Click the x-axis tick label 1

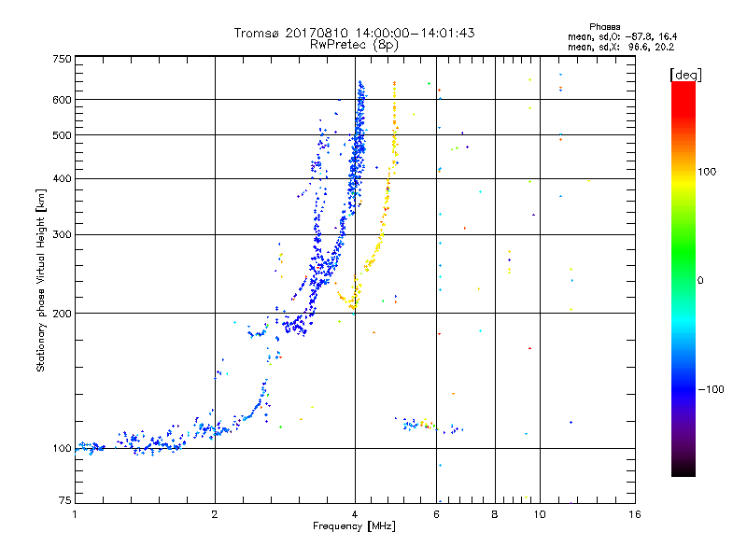point(75,514)
